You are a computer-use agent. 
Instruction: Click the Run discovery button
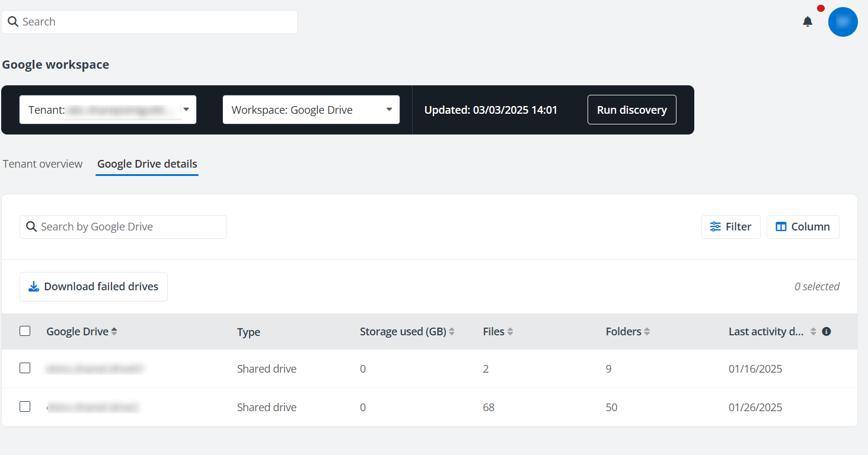click(x=631, y=110)
